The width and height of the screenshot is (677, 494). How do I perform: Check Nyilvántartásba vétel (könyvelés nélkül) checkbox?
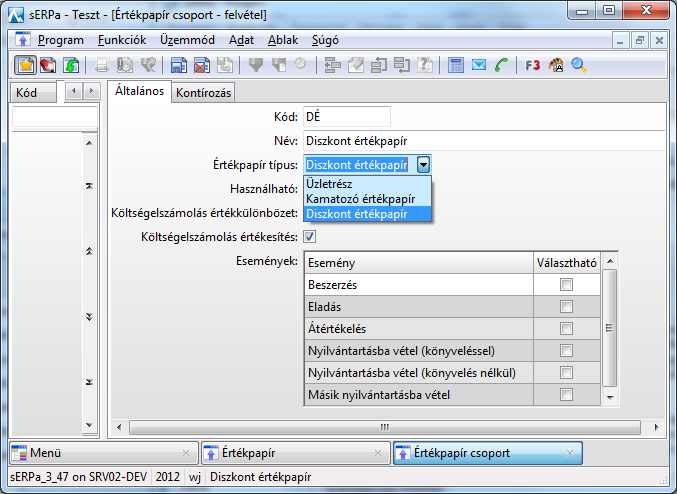click(x=566, y=373)
